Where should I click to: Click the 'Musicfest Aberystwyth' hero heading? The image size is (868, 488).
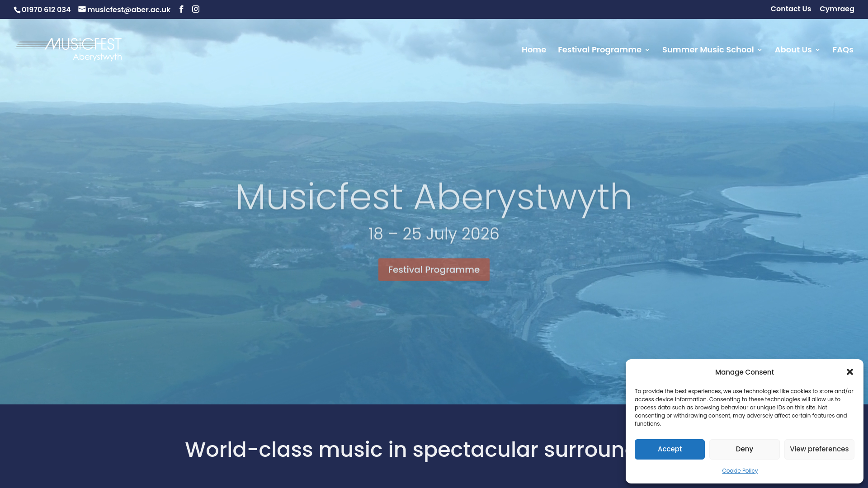[434, 197]
